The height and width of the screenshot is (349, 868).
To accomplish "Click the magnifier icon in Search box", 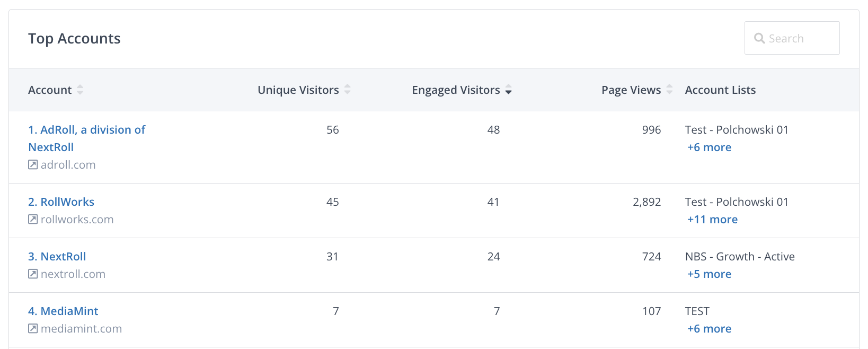I will click(759, 38).
